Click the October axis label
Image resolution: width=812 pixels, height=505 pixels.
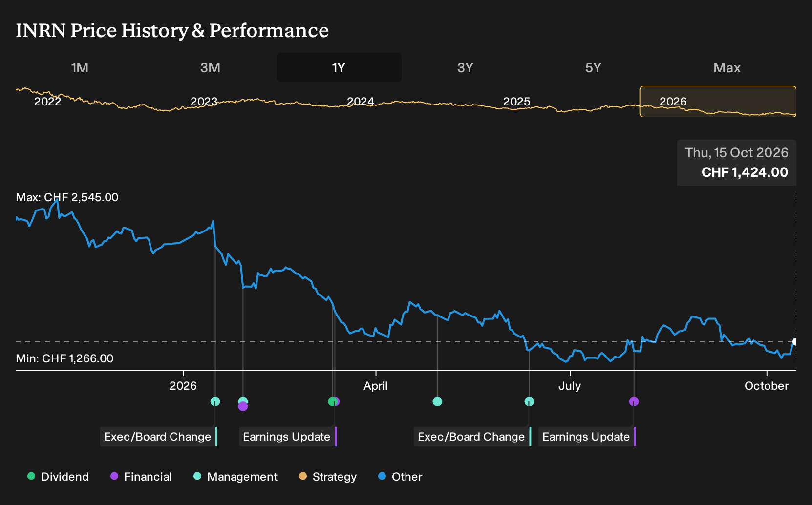coord(767,386)
